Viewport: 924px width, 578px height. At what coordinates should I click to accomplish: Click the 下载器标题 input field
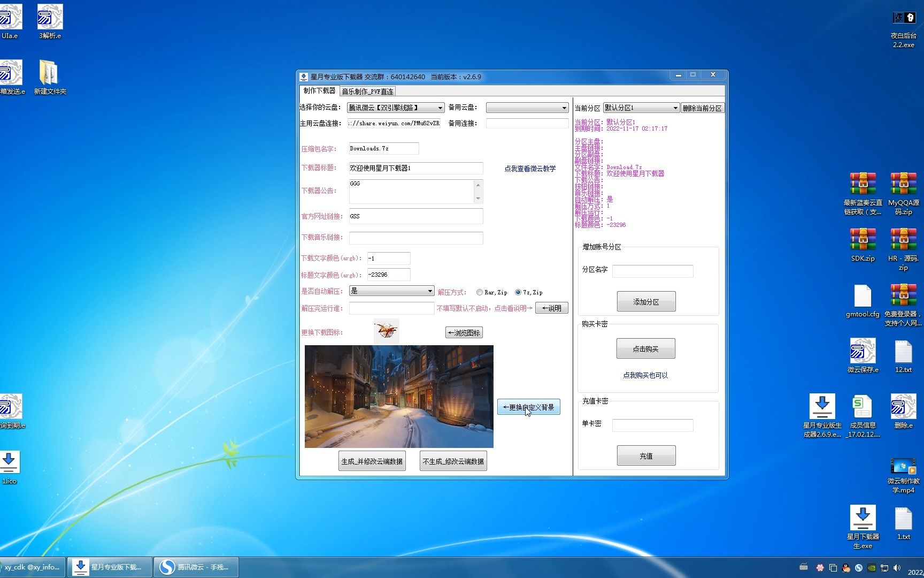415,168
